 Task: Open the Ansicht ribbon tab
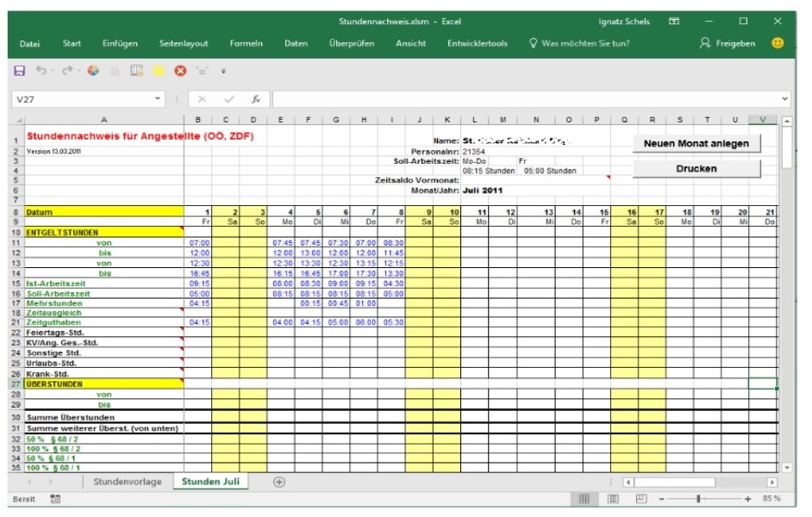coord(410,43)
